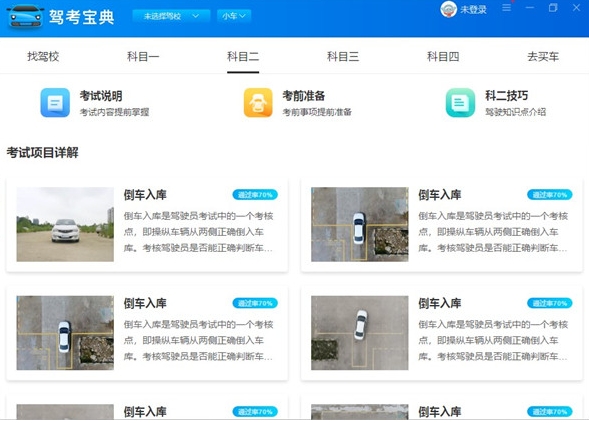Click the 倒车入库 title in the bottom-right partial card
This screenshot has height=423, width=589.
click(x=439, y=412)
